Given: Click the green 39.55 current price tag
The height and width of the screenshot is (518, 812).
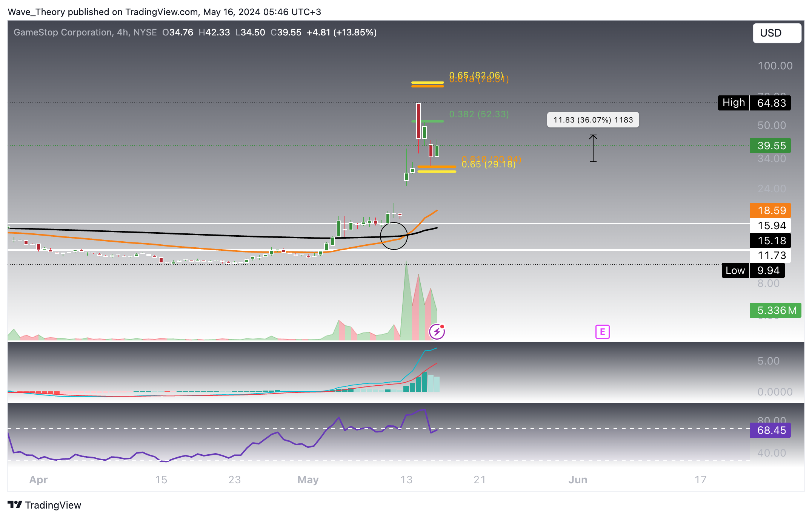Looking at the screenshot, I should [x=770, y=146].
